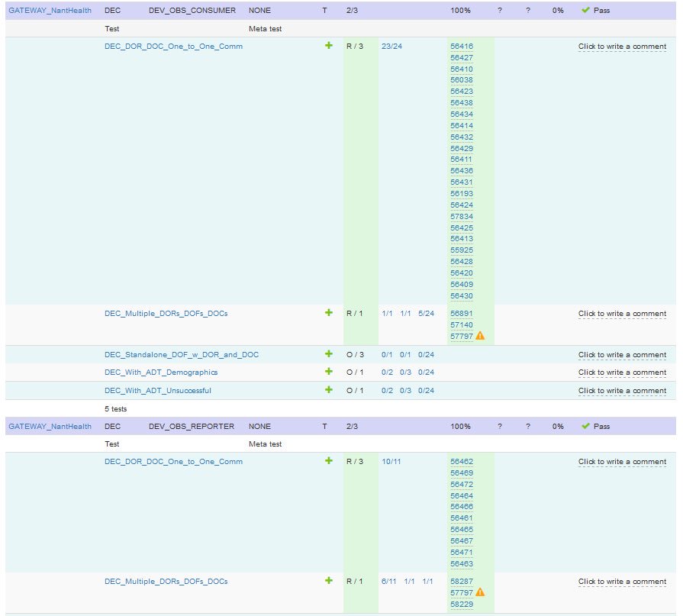The image size is (683, 616).
Task: Click the warning icon next to 57797 under Reporter
Action: (479, 592)
